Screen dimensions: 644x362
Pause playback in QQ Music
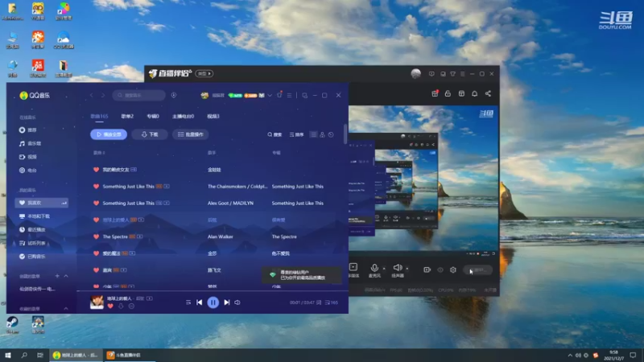click(213, 302)
